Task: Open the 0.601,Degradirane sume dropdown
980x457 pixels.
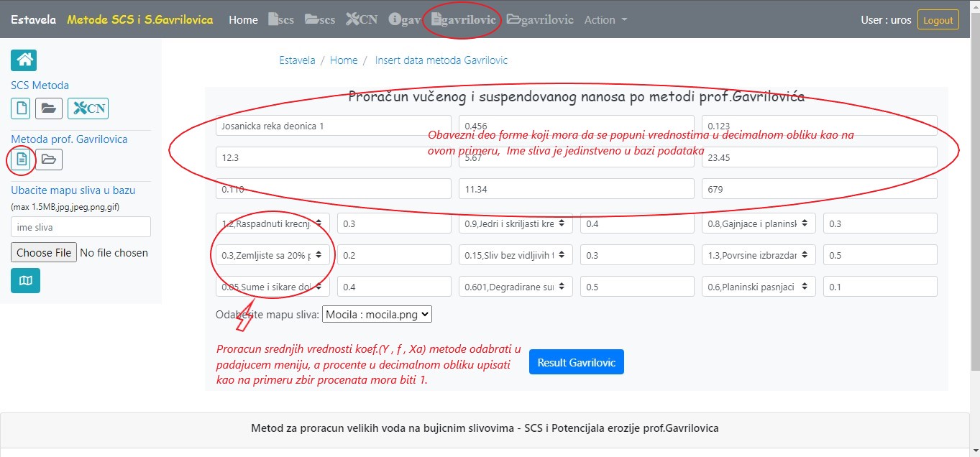Action: click(516, 287)
